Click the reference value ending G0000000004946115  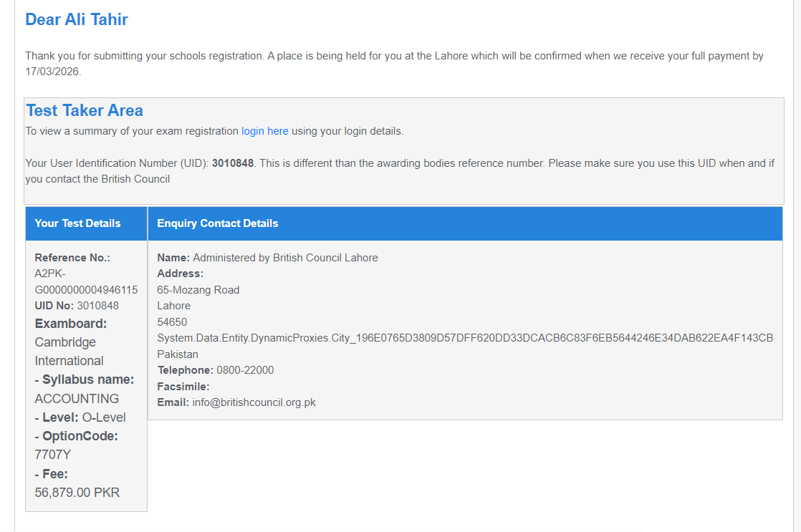(86, 290)
